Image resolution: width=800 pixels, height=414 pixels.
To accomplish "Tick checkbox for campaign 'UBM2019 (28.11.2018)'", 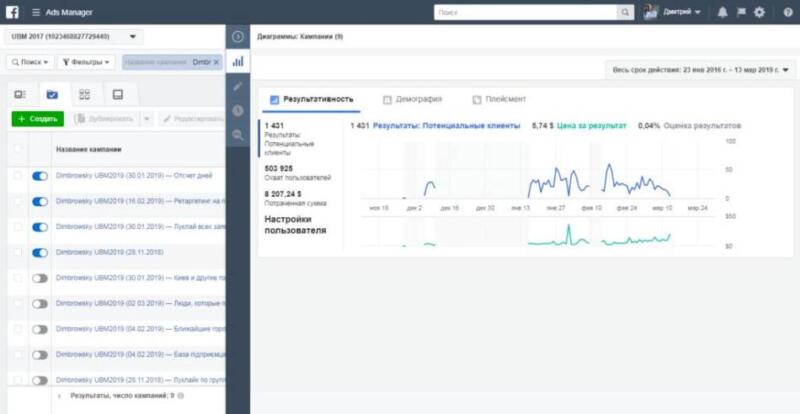I will (x=16, y=253).
